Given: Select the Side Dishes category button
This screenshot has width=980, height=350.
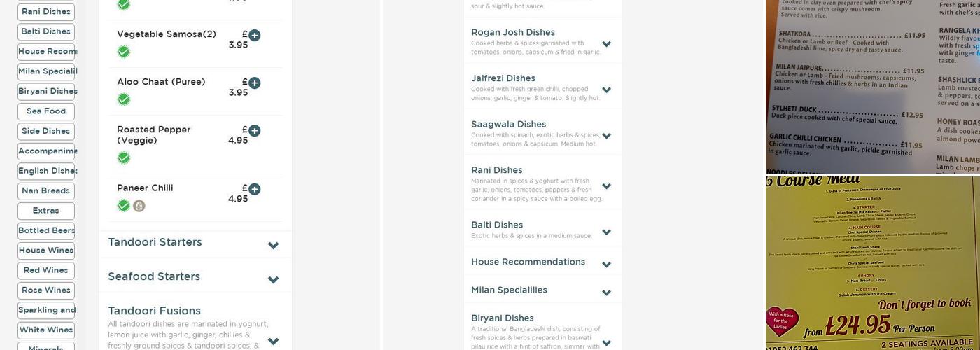Looking at the screenshot, I should coord(46,132).
